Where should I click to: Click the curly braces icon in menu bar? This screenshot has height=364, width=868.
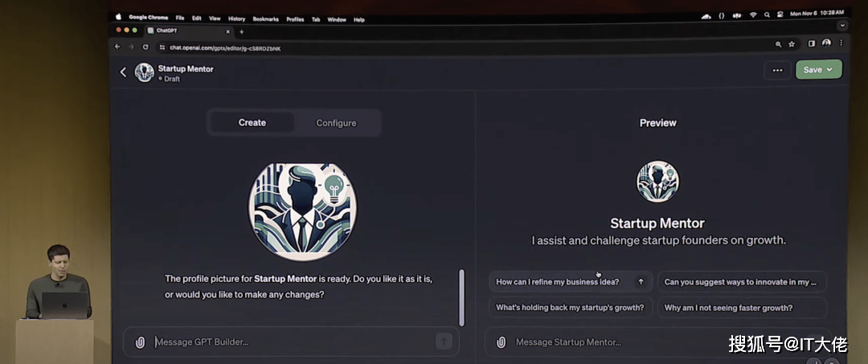click(721, 16)
